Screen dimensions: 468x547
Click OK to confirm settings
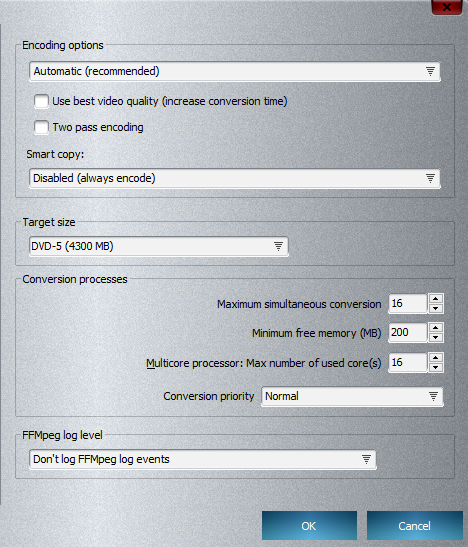tap(309, 526)
